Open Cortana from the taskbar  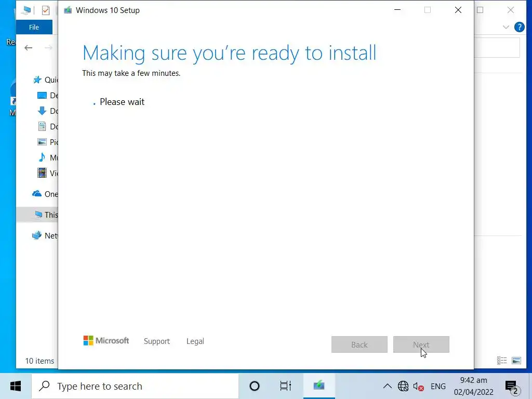pos(255,386)
